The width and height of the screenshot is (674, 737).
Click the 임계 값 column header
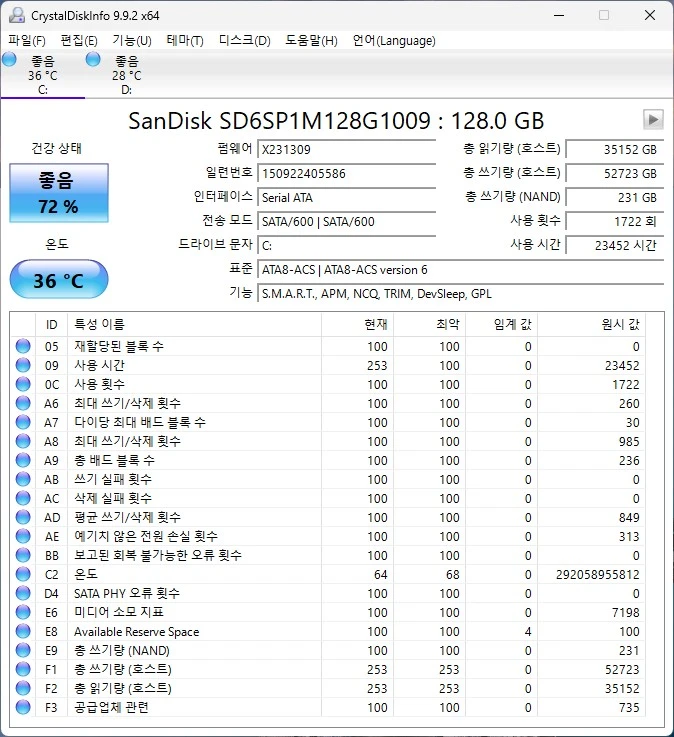[x=502, y=324]
